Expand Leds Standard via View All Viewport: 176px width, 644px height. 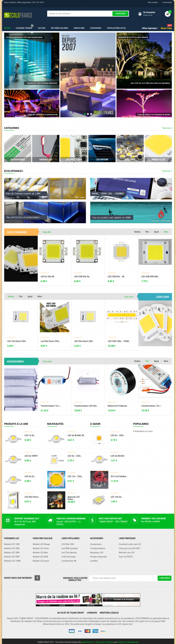47,232
